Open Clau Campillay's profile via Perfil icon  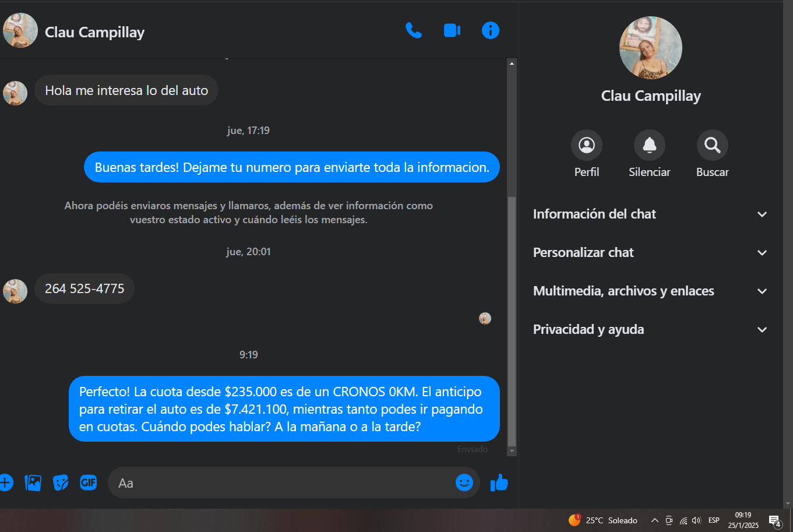(x=586, y=145)
